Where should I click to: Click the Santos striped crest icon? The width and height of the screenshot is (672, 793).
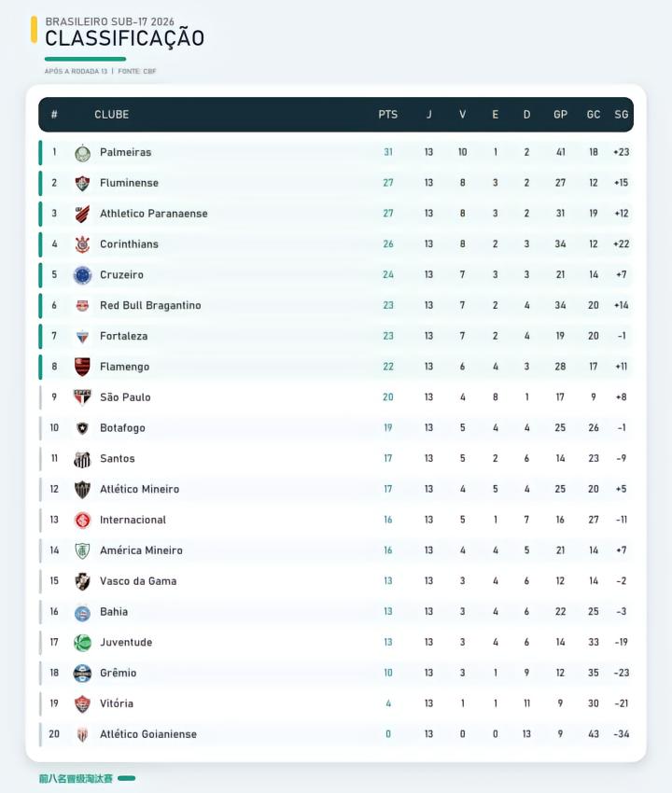(82, 459)
